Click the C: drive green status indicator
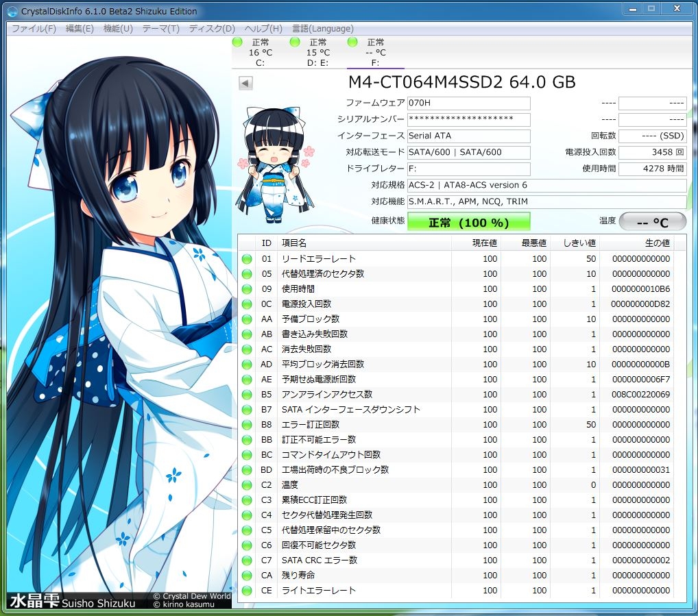This screenshot has height=616, width=698. coord(237,42)
